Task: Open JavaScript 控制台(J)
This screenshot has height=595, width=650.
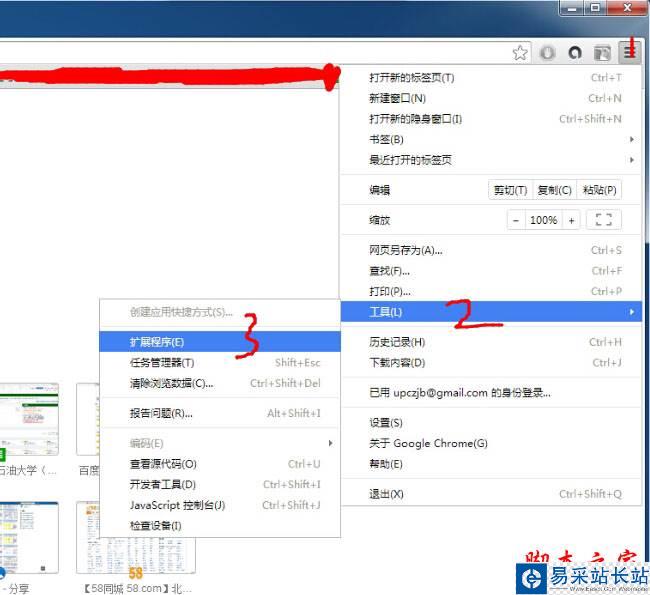Action: (x=220, y=505)
